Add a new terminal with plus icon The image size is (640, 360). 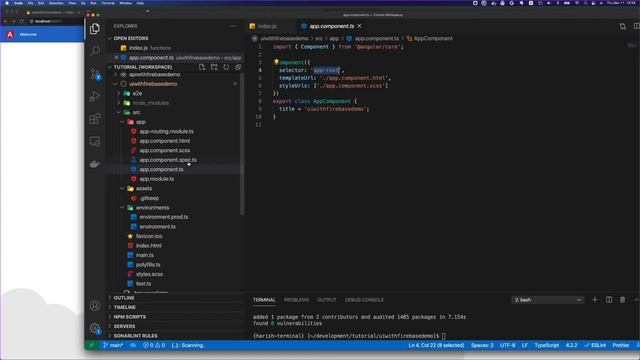(x=595, y=300)
